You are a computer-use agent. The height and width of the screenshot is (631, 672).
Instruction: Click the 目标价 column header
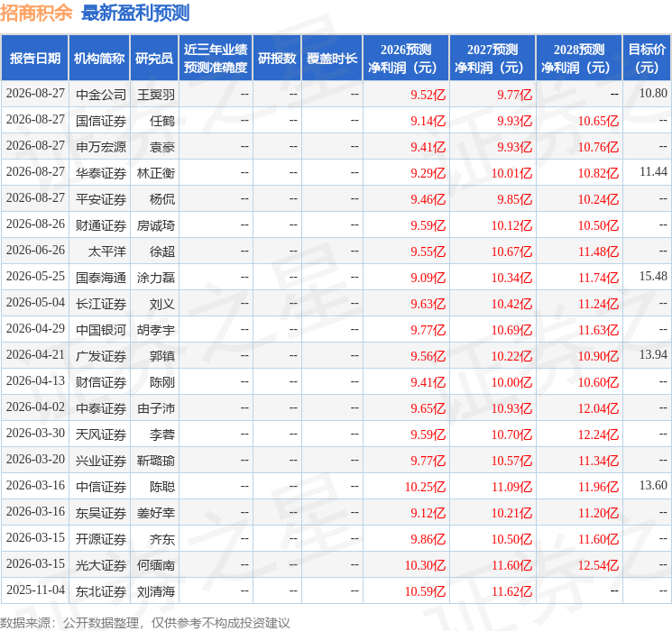pyautogui.click(x=647, y=59)
